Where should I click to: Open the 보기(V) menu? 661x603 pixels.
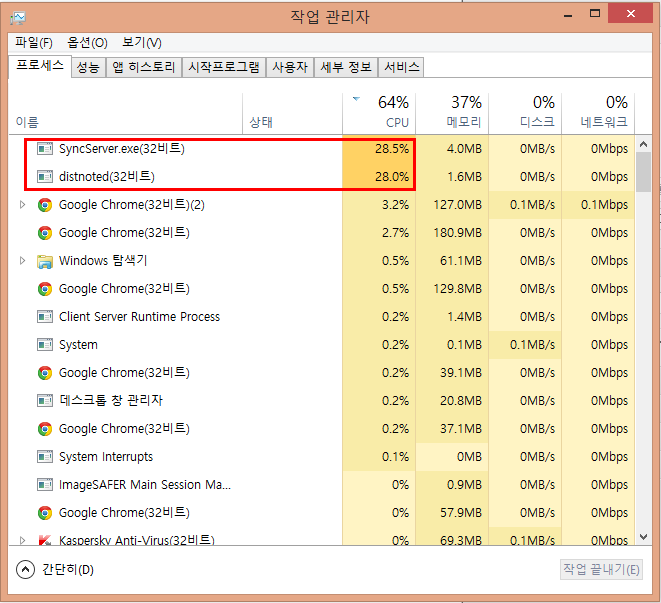(x=142, y=43)
